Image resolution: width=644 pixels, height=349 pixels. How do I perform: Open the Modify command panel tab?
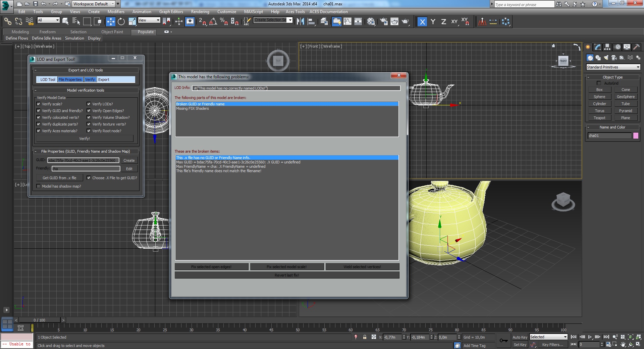pos(597,47)
